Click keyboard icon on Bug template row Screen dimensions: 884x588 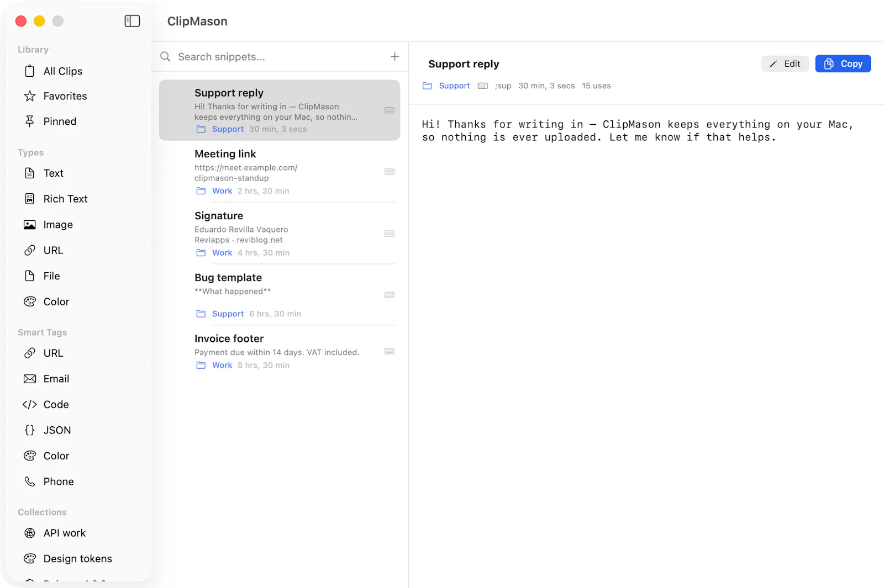point(390,295)
